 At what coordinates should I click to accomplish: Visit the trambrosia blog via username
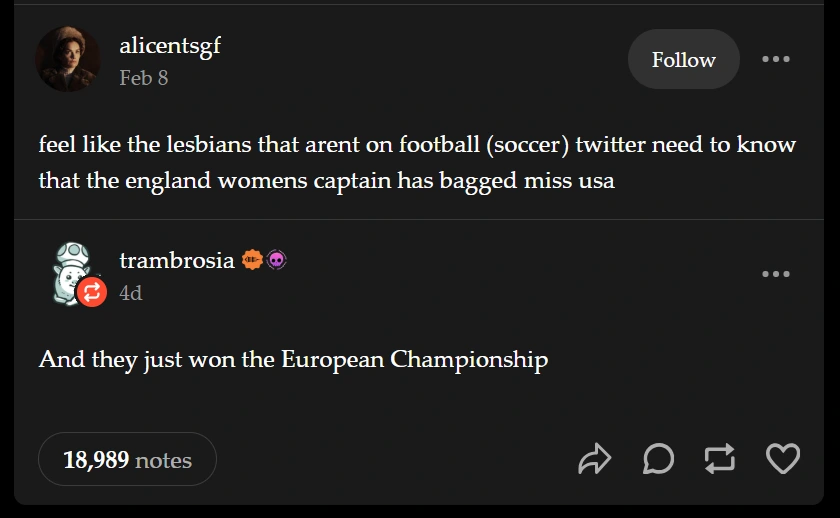(x=177, y=261)
